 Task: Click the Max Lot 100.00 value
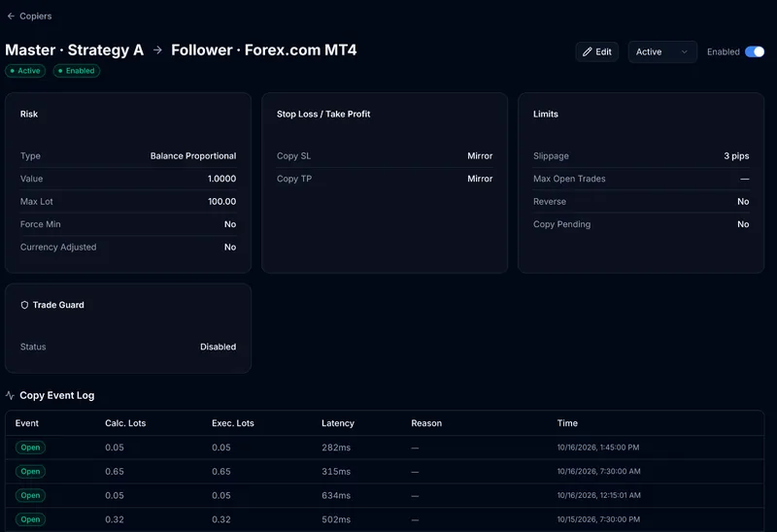222,201
